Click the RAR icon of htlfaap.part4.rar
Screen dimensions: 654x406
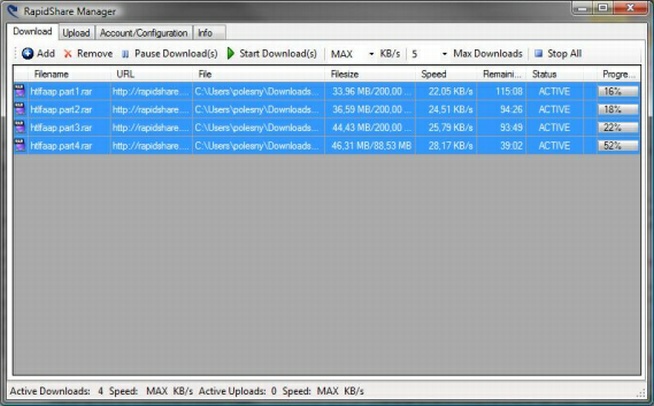[20, 145]
